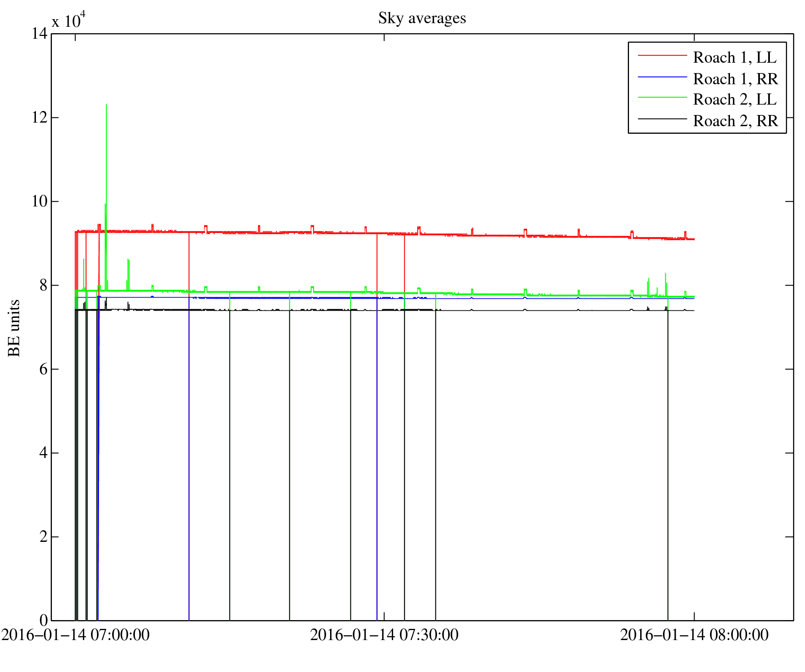Click the blue Roach 1, RR legend line
This screenshot has height=672, width=805.
coord(662,77)
